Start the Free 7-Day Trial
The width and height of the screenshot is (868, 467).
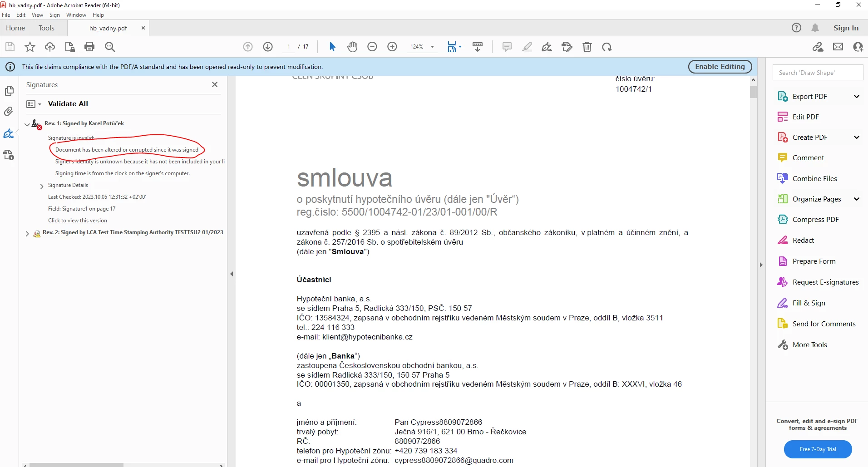click(x=818, y=449)
